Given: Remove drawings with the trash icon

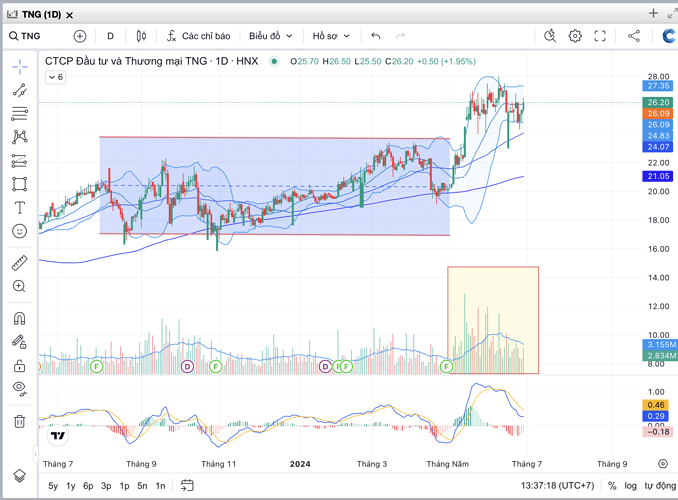Looking at the screenshot, I should [x=19, y=421].
